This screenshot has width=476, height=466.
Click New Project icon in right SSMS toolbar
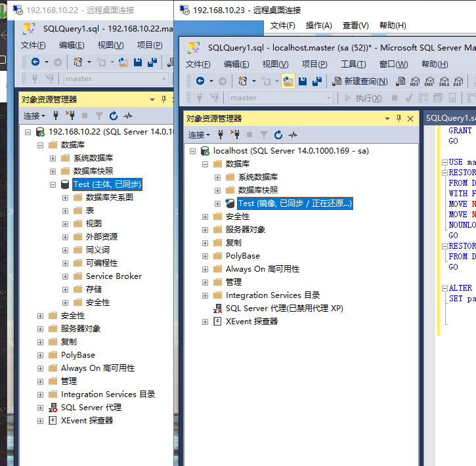point(242,81)
